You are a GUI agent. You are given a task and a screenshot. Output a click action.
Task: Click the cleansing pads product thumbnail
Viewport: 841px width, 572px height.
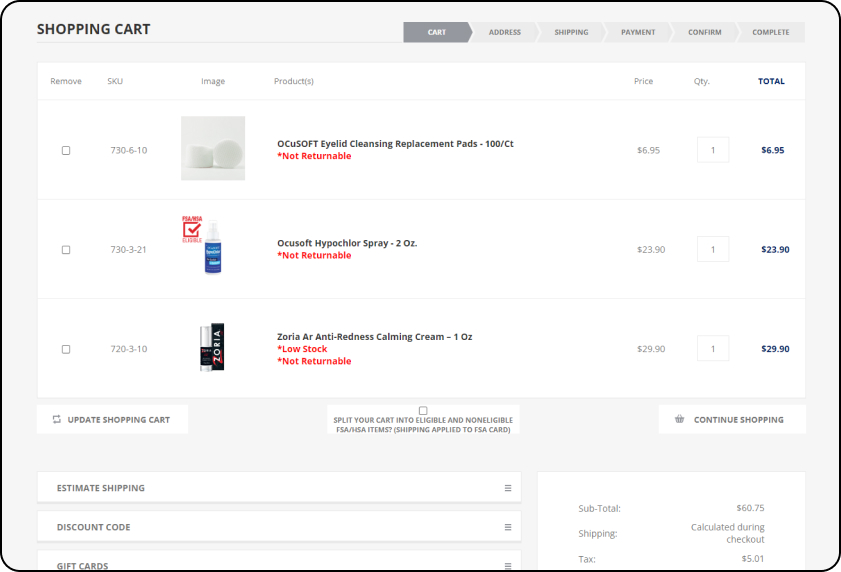coord(213,148)
